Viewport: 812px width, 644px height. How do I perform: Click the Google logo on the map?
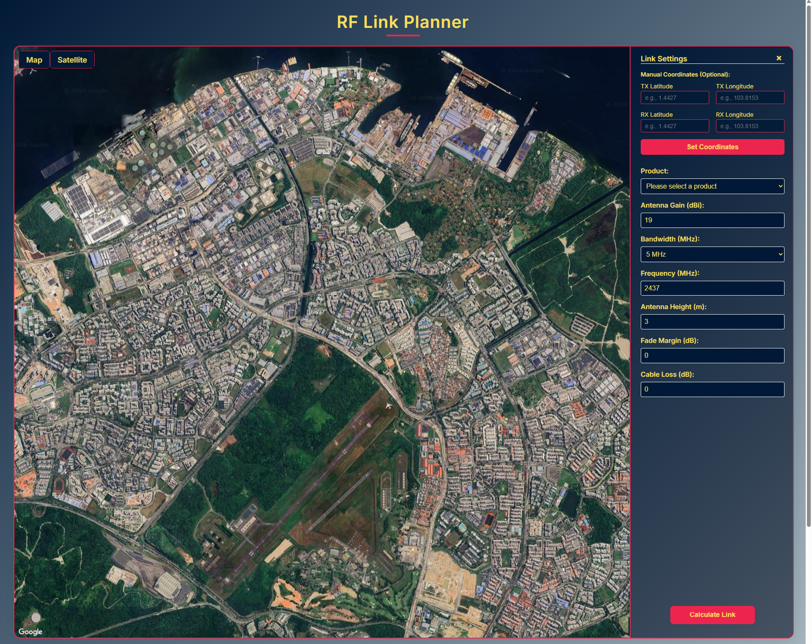click(31, 631)
